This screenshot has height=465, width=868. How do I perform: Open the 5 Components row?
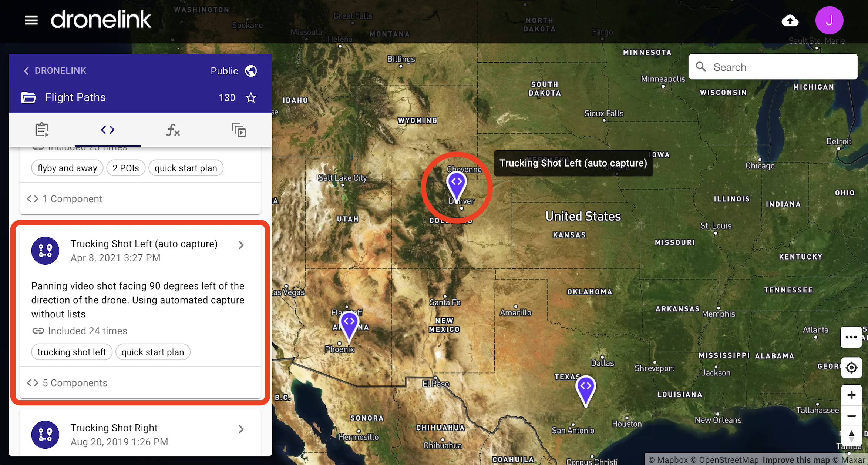(140, 383)
